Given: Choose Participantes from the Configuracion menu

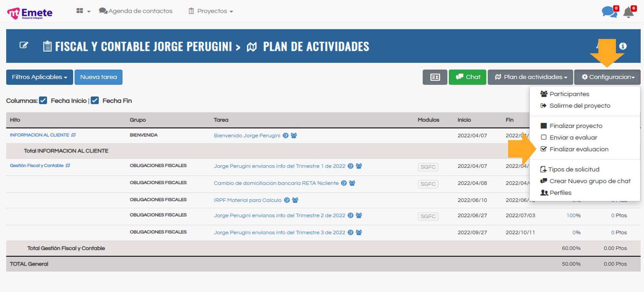Looking at the screenshot, I should click(x=569, y=94).
